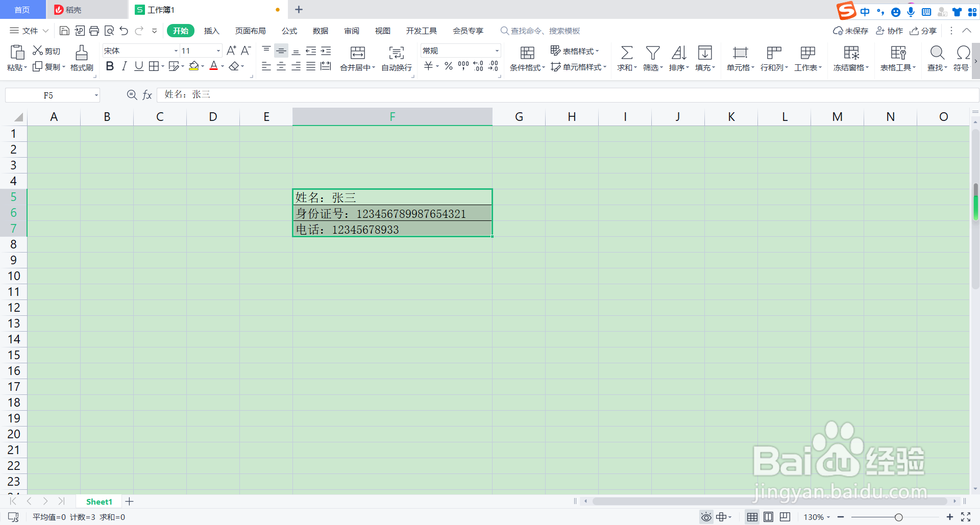Open font name dropdown 宋体
This screenshot has width=980, height=525.
(x=176, y=51)
